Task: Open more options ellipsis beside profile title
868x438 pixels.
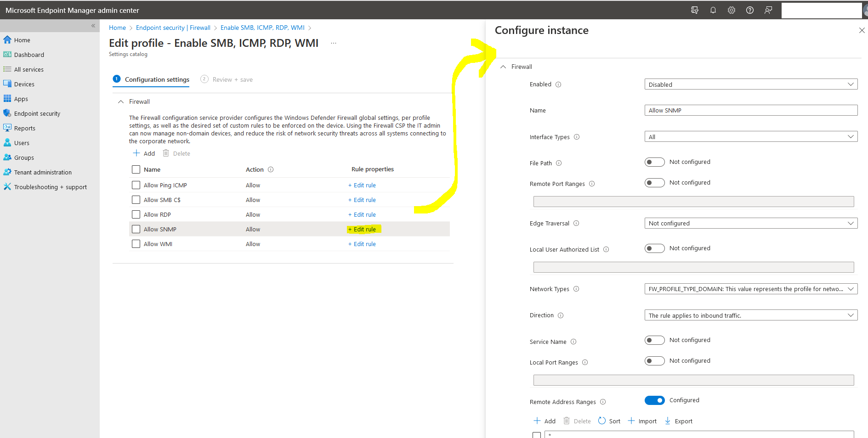Action: tap(334, 43)
